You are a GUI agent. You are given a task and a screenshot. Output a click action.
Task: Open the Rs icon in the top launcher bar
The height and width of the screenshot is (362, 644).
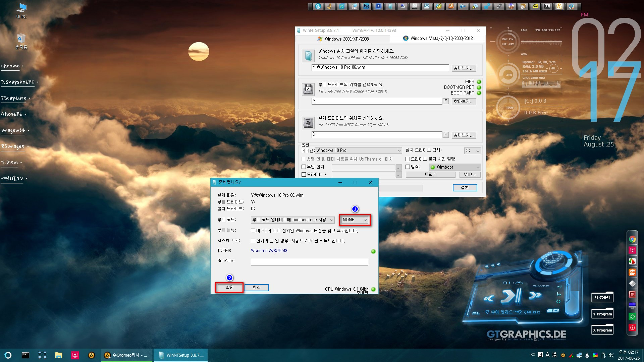tap(559, 6)
